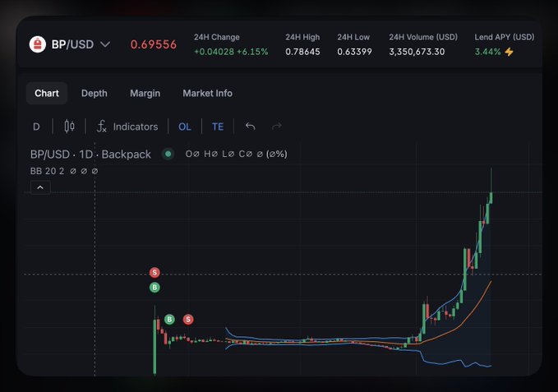Click the lower green B buy marker
Image resolution: width=558 pixels, height=392 pixels.
169,320
